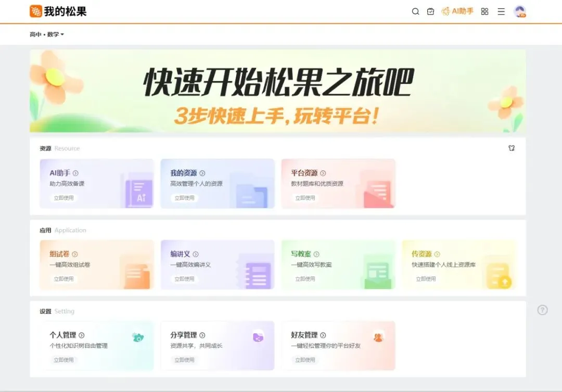Click the orange document icon on 组试卷 card
The height and width of the screenshot is (392, 562).
click(x=137, y=276)
